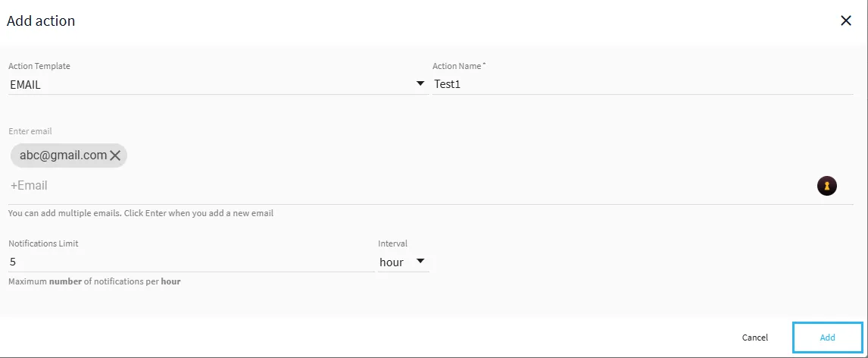Click the hour interval value
Image resolution: width=868 pixels, height=358 pixels.
[x=392, y=262]
